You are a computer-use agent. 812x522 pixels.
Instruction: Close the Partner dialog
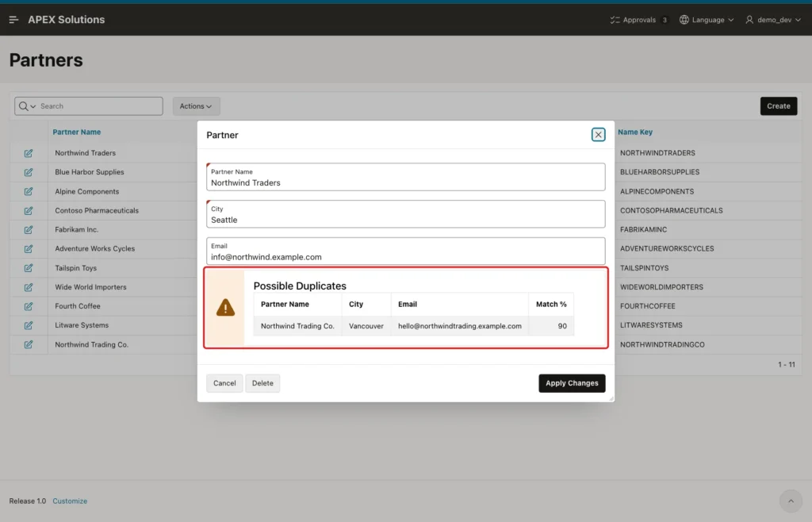click(598, 135)
